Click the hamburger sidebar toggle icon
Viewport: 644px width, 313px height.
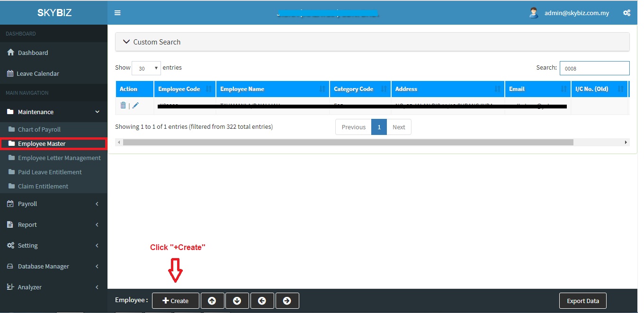click(x=117, y=13)
